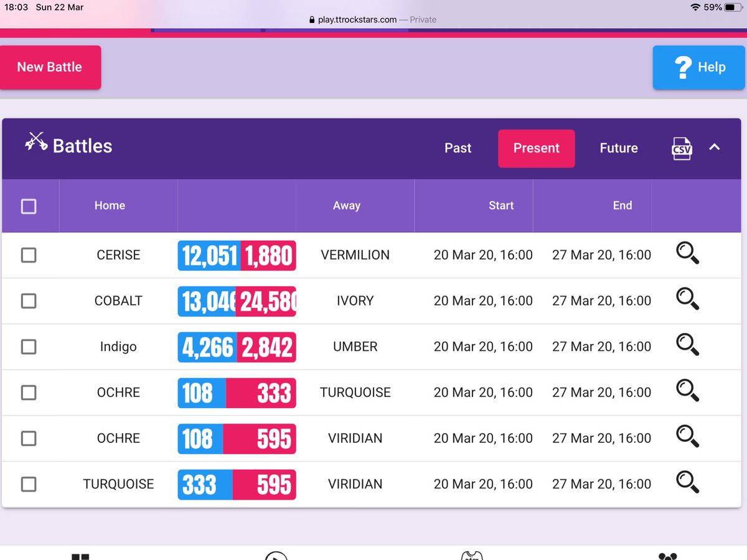Click the IVORY away team name

[x=355, y=301]
